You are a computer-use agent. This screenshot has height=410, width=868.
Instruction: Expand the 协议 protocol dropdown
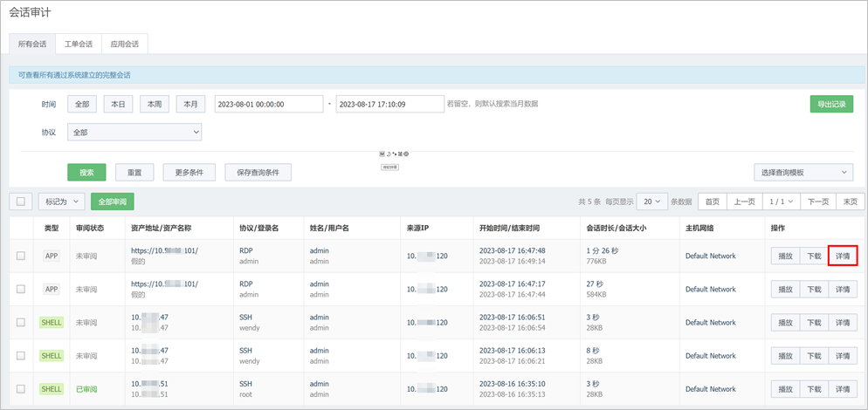[x=134, y=133]
